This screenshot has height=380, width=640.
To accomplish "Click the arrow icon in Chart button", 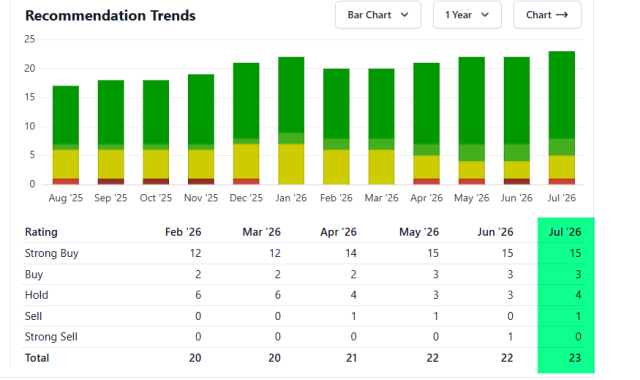I will point(562,15).
